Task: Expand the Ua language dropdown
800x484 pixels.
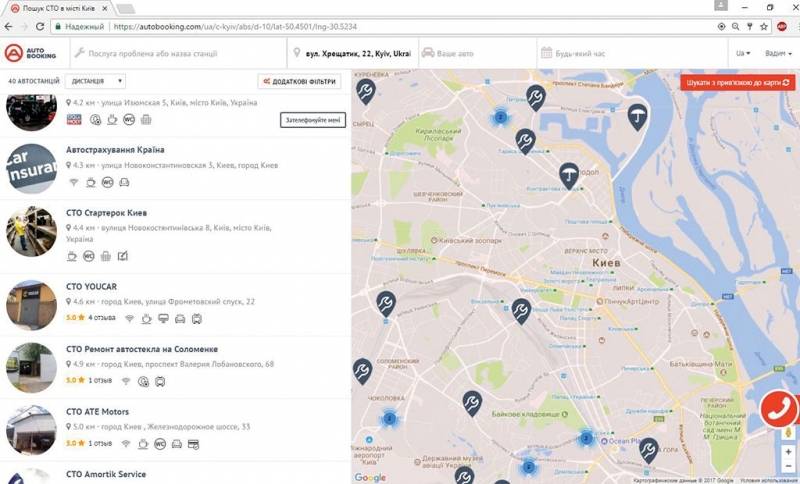Action: pos(742,53)
